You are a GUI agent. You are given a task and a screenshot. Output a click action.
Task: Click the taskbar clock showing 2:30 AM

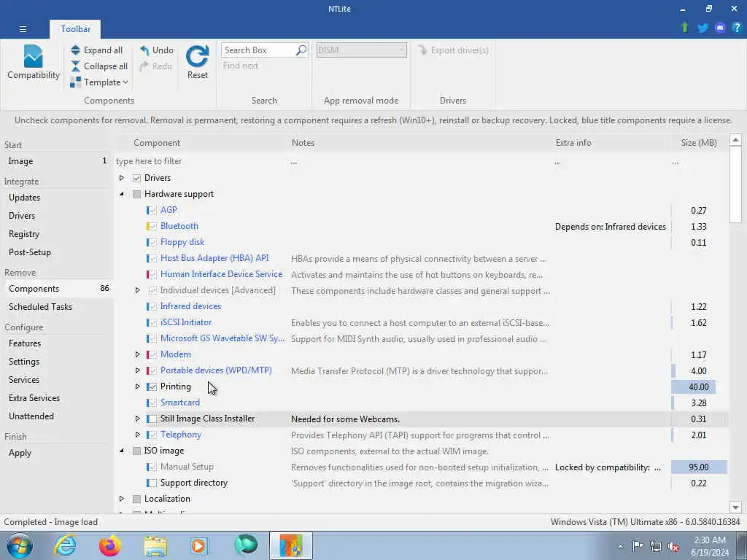(x=711, y=546)
